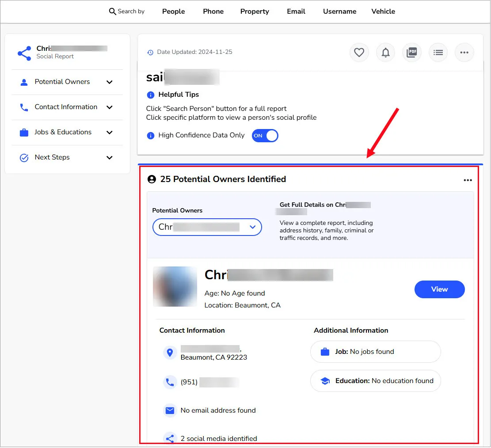This screenshot has width=491, height=448.
Task: Click the social media share icon in Contact Information
Action: coord(170,438)
